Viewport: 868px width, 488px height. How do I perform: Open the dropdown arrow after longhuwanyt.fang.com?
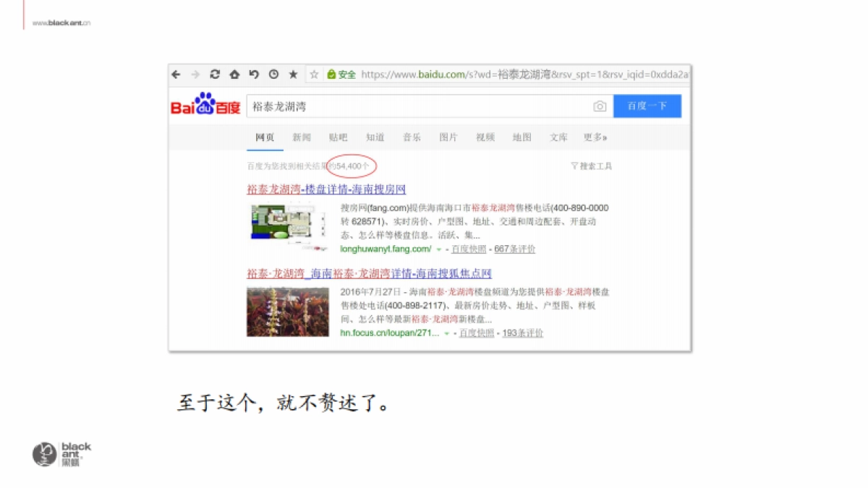click(x=438, y=249)
